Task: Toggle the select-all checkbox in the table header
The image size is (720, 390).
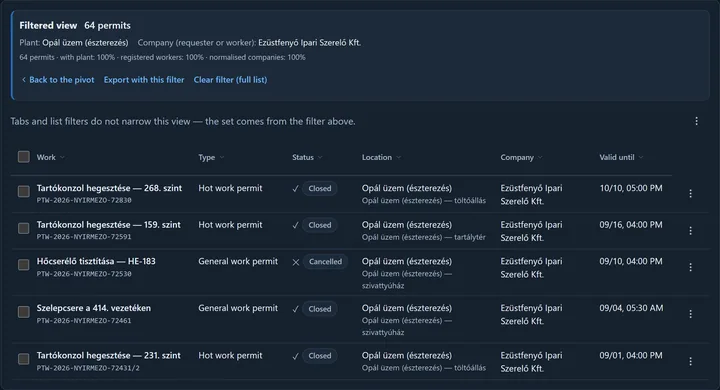Action: coord(24,157)
